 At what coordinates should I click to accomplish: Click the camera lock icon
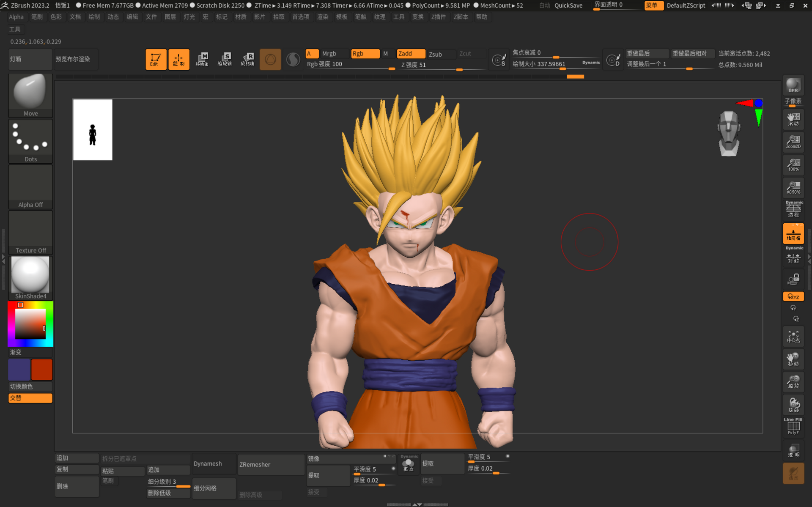click(x=793, y=279)
